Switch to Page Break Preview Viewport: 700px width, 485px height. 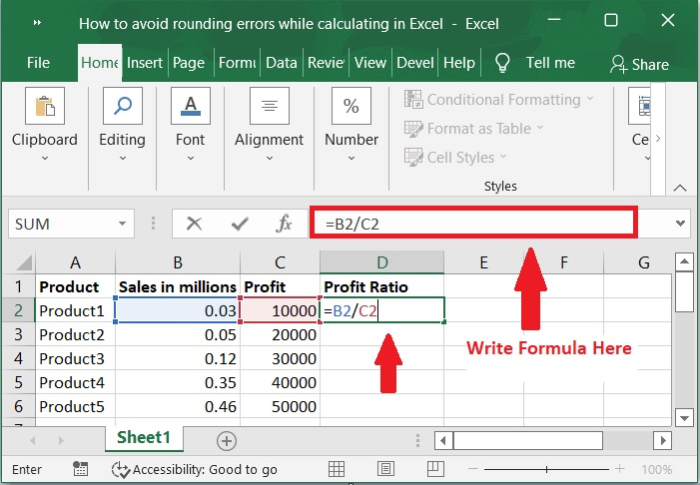[435, 469]
